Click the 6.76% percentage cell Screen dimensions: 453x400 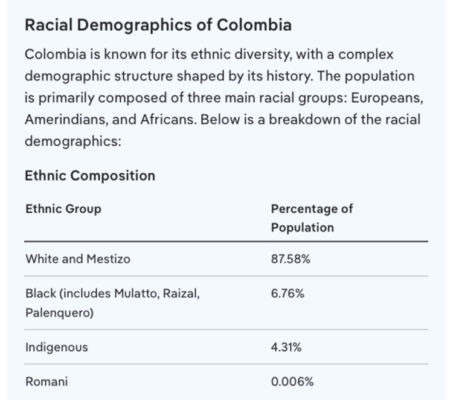(x=287, y=294)
